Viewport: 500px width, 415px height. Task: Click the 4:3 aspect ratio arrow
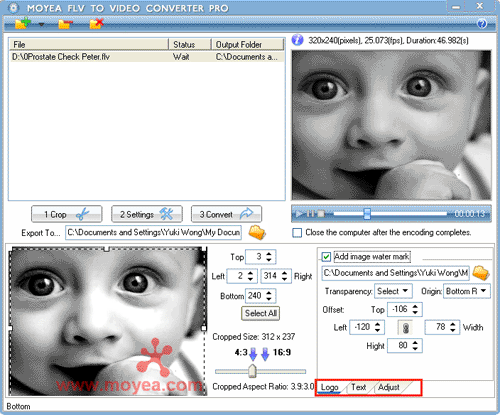pos(253,354)
